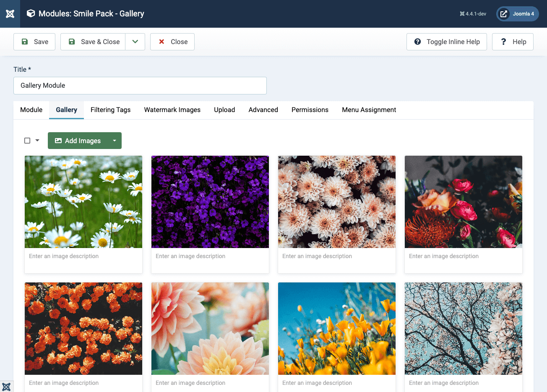
Task: Toggle Inline Help
Action: 447,42
